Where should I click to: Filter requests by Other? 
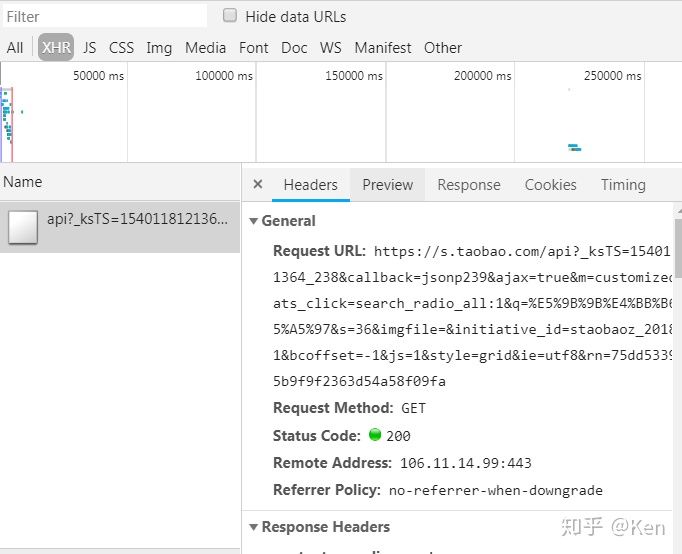point(443,47)
